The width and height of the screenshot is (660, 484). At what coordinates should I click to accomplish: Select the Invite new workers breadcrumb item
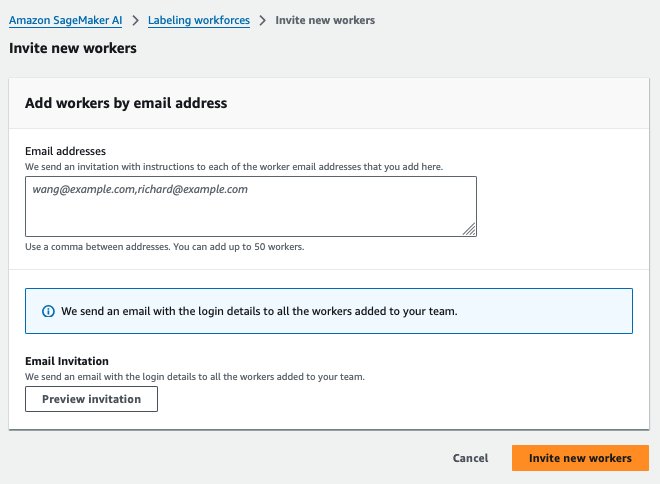[x=325, y=20]
